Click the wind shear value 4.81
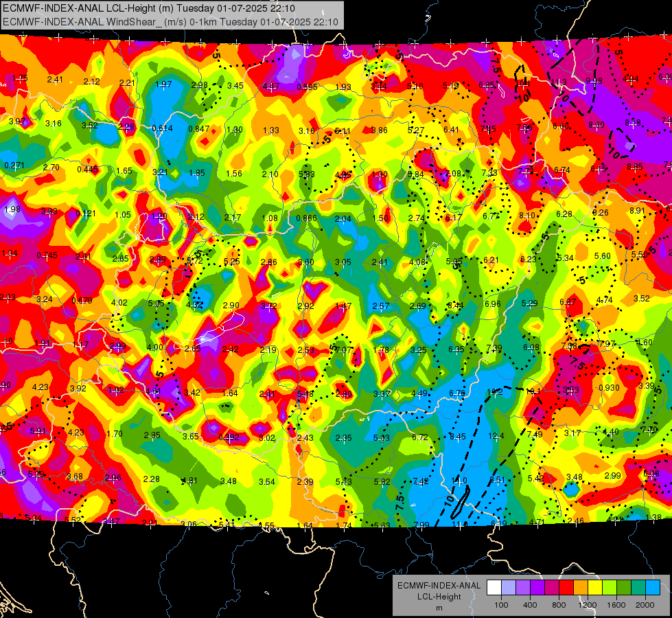 pyautogui.click(x=189, y=481)
